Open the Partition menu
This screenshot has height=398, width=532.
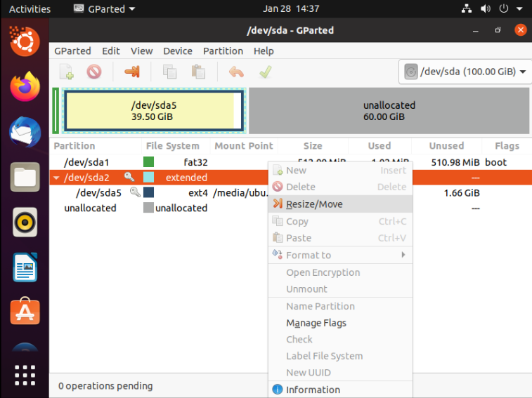223,51
